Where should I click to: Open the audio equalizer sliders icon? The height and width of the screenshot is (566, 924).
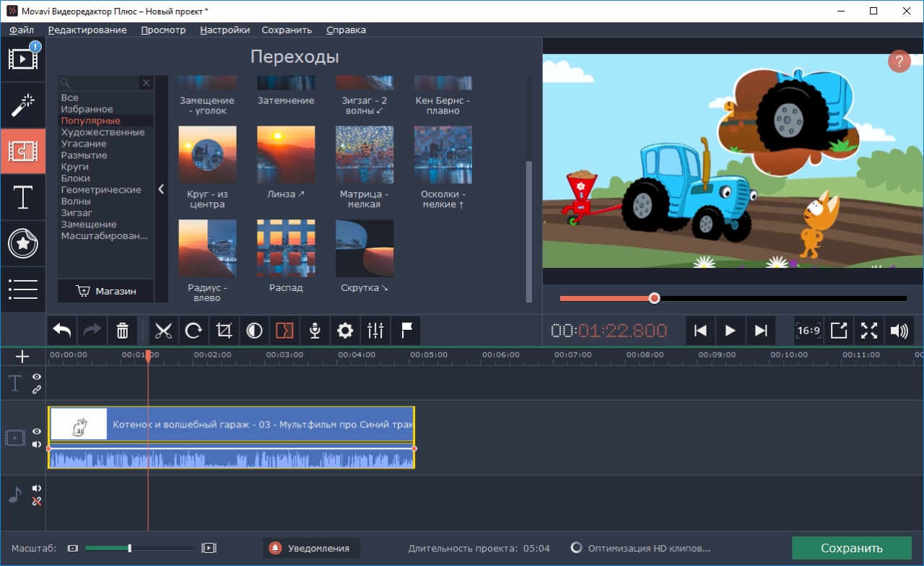tap(375, 331)
